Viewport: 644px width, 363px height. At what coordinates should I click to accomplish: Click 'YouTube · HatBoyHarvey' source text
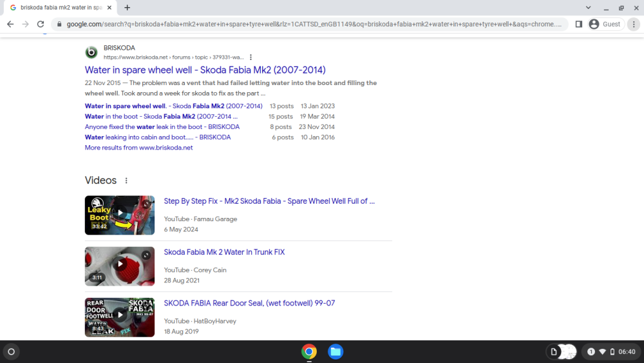point(200,321)
